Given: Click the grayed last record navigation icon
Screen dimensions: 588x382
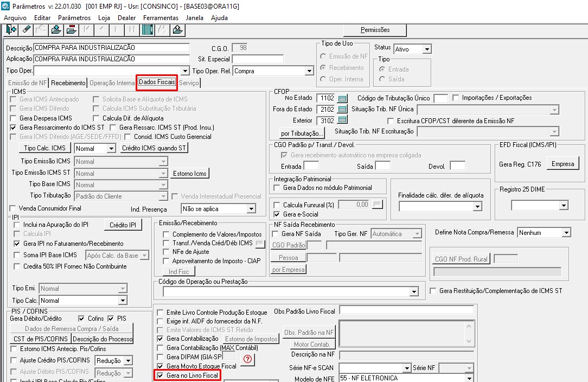Looking at the screenshot, I should [132, 30].
